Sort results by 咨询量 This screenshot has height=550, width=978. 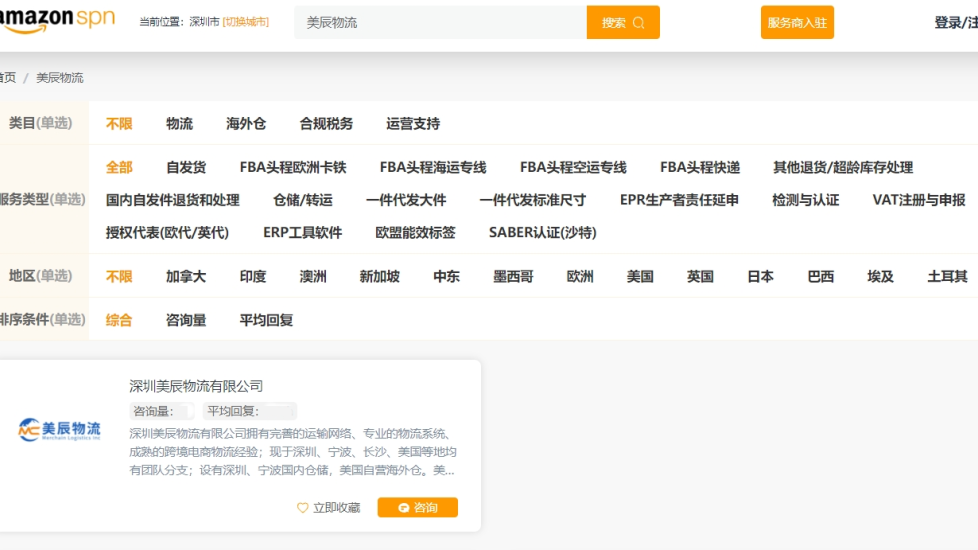186,320
